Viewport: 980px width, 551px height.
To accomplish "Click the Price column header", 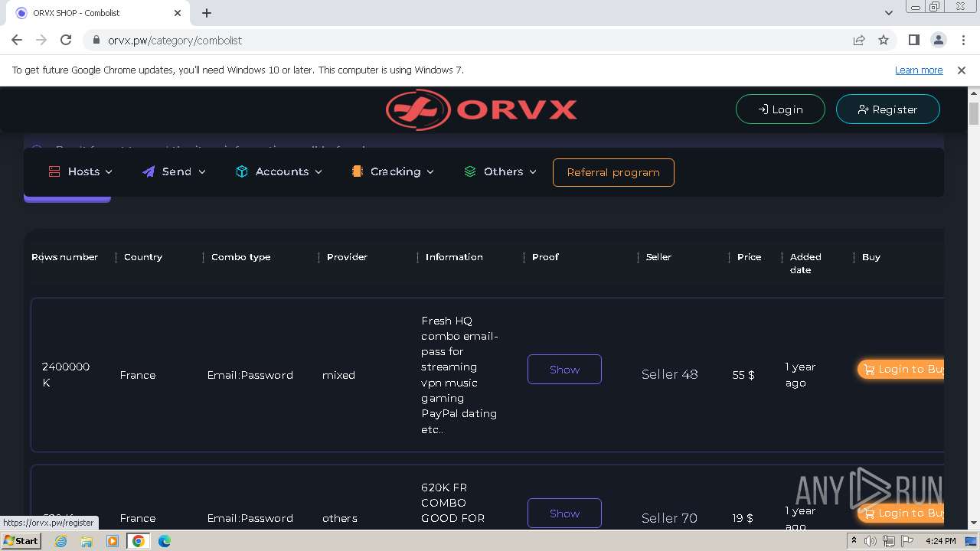I will (750, 257).
